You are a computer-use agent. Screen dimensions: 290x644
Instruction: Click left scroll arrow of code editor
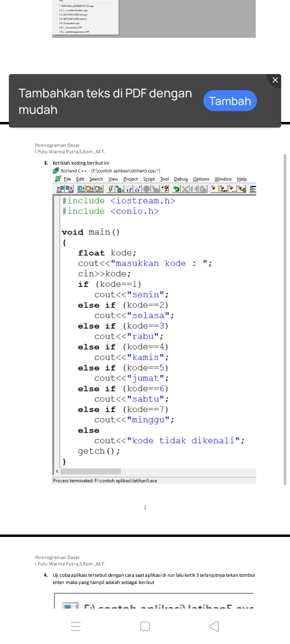click(x=57, y=471)
